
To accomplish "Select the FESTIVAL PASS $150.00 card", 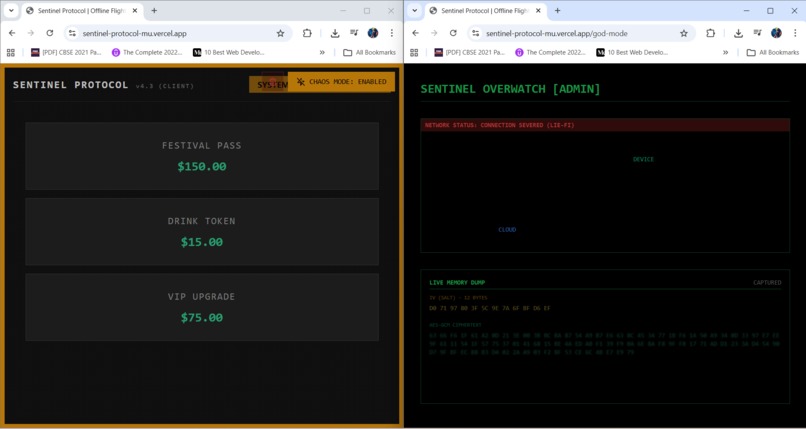I will [x=202, y=156].
